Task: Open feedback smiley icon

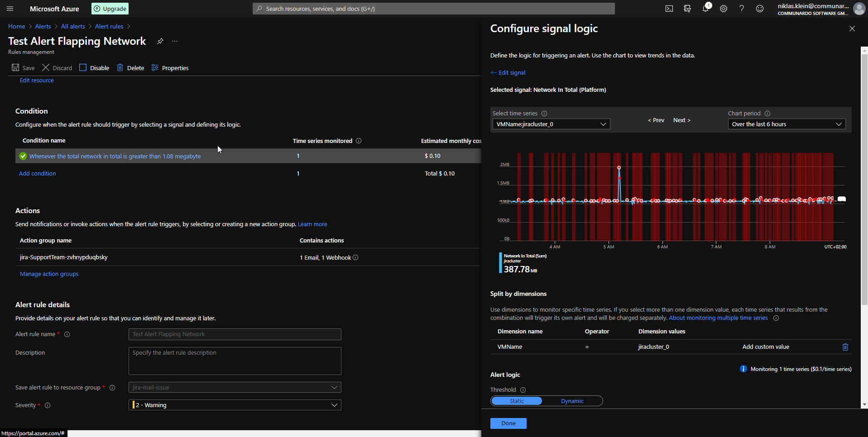Action: (x=760, y=9)
